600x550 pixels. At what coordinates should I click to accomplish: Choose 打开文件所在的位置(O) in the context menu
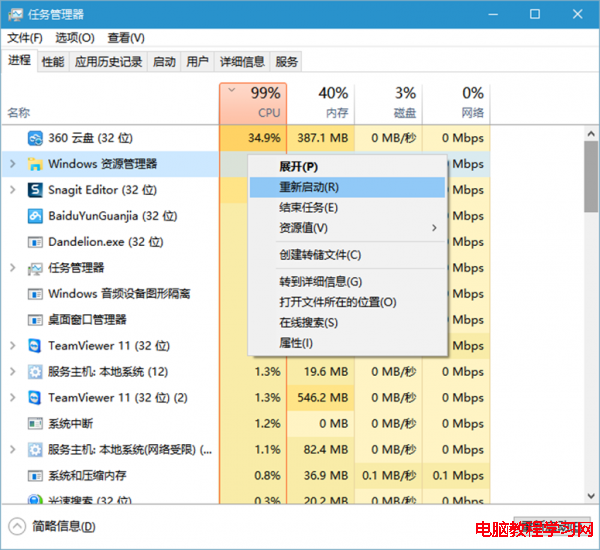click(347, 302)
